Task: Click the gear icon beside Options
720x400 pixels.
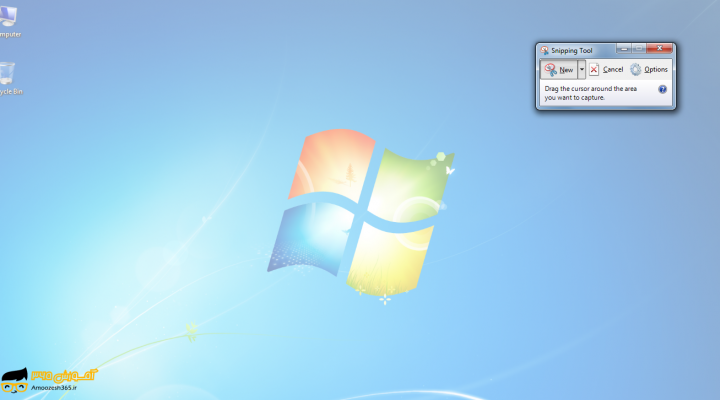Action: [636, 69]
